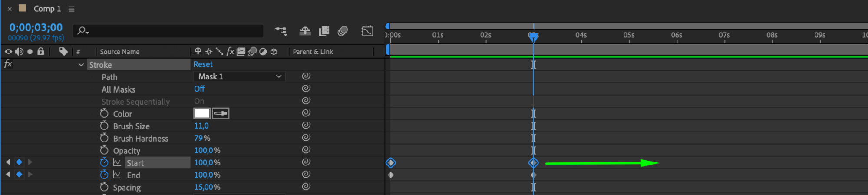The image size is (868, 195).
Task: Click the All Masks Off value
Action: [199, 89]
